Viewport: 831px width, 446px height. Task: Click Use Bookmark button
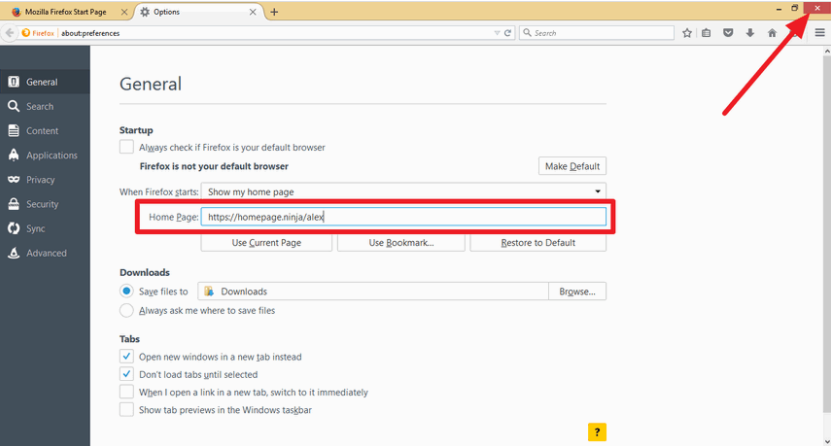pyautogui.click(x=401, y=243)
